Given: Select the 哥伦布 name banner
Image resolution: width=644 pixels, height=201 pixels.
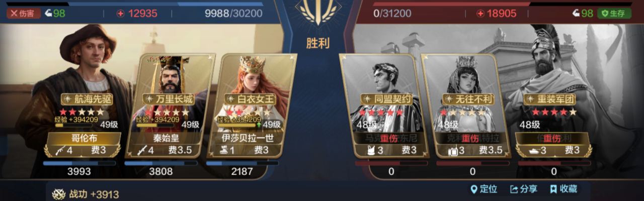Looking at the screenshot, I should [84, 138].
